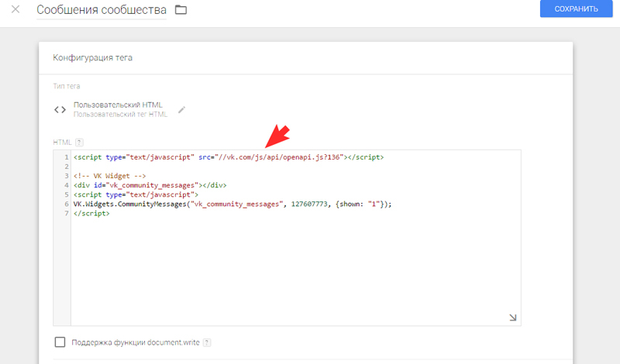Edit the tag name Сообщения сообщества
620x364 pixels.
coord(102,10)
